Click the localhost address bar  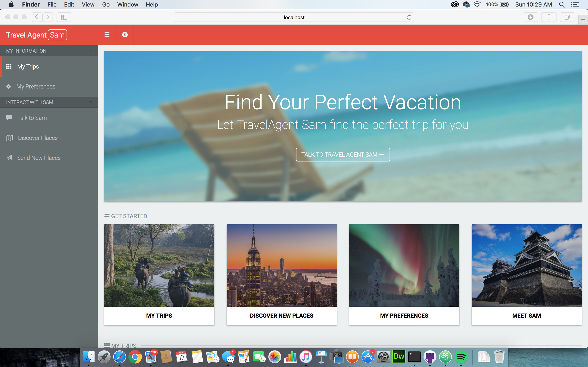tap(294, 17)
